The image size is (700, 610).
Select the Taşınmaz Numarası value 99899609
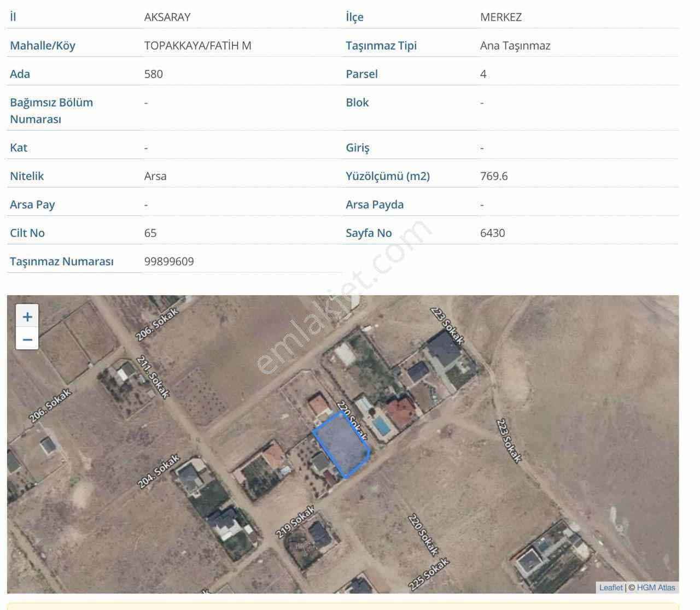(x=169, y=261)
